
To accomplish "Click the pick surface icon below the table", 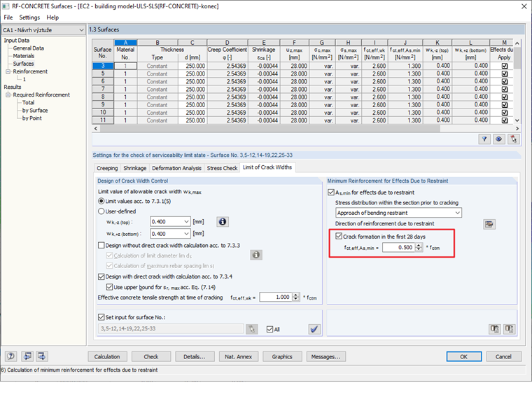I will click(x=513, y=139).
